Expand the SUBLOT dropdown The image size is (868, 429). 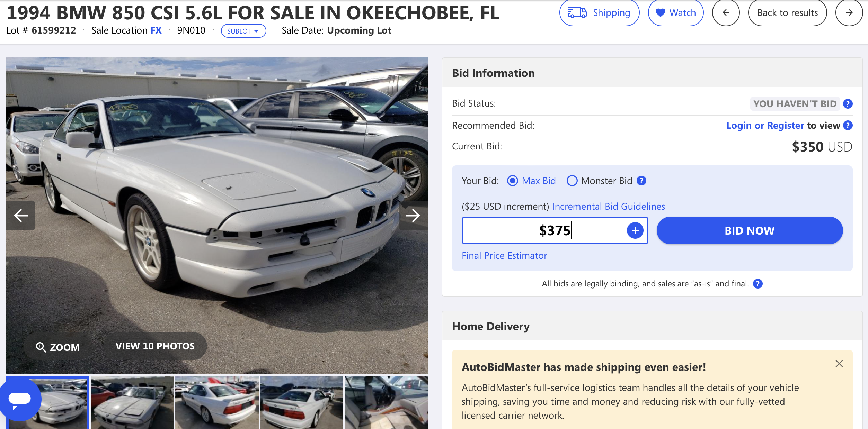click(243, 31)
